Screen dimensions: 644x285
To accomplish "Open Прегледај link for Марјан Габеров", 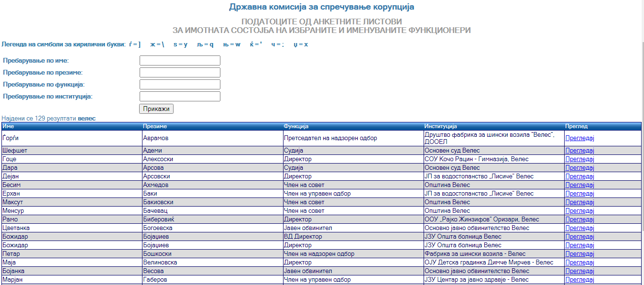I will tap(579, 280).
